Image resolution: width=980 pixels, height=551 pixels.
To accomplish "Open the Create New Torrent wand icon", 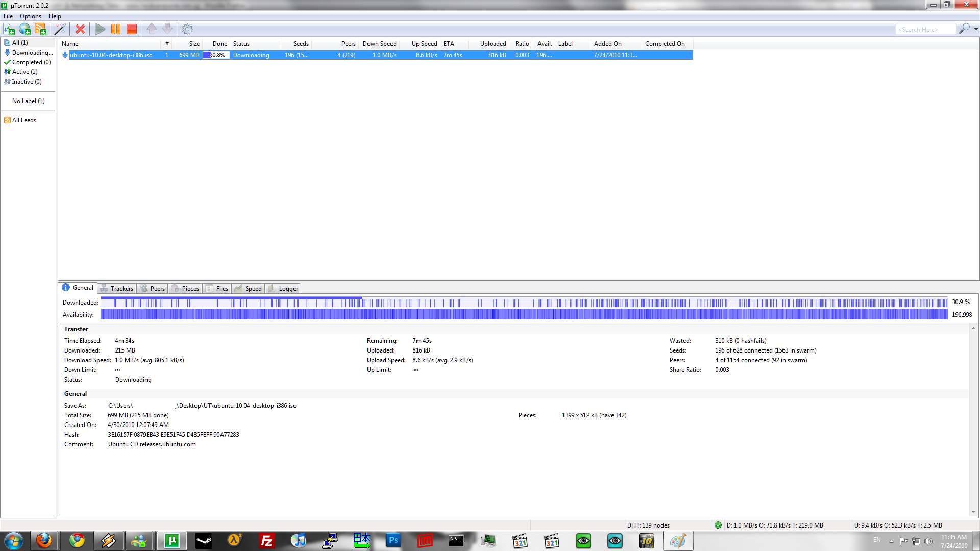I will [x=60, y=29].
